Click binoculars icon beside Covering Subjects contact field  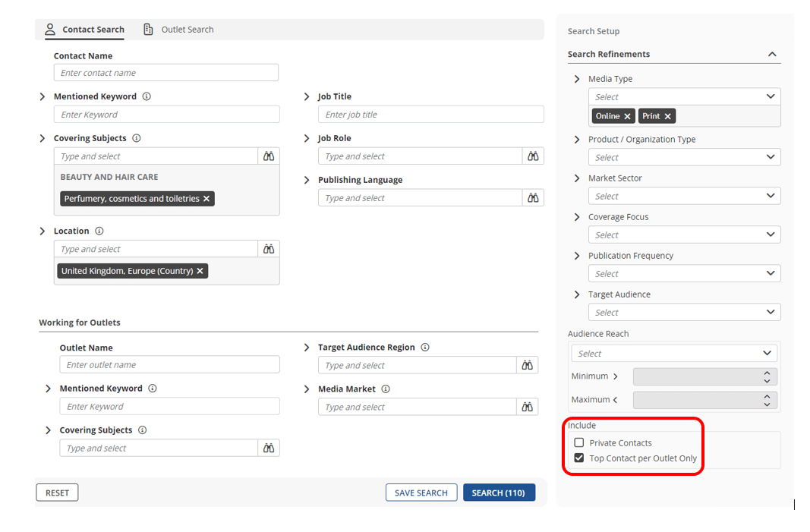coord(269,156)
